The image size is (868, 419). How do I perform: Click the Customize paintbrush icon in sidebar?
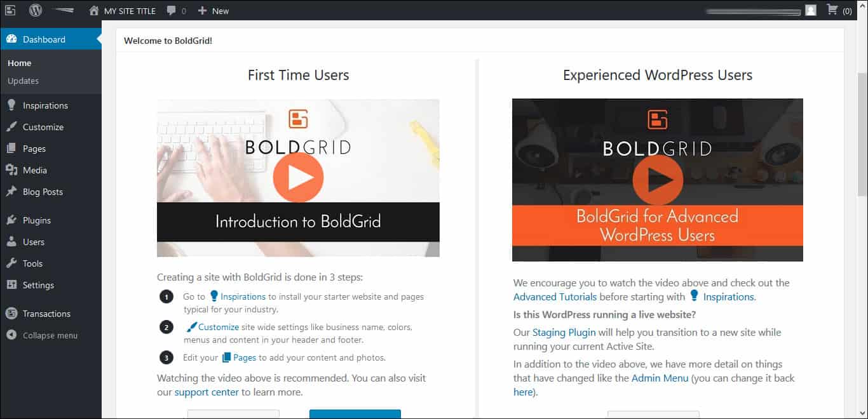pyautogui.click(x=11, y=127)
